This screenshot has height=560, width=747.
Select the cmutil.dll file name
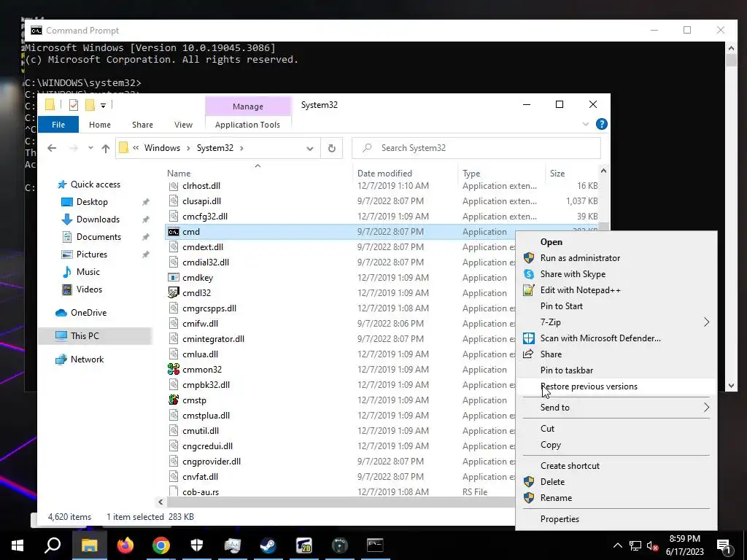pyautogui.click(x=201, y=431)
